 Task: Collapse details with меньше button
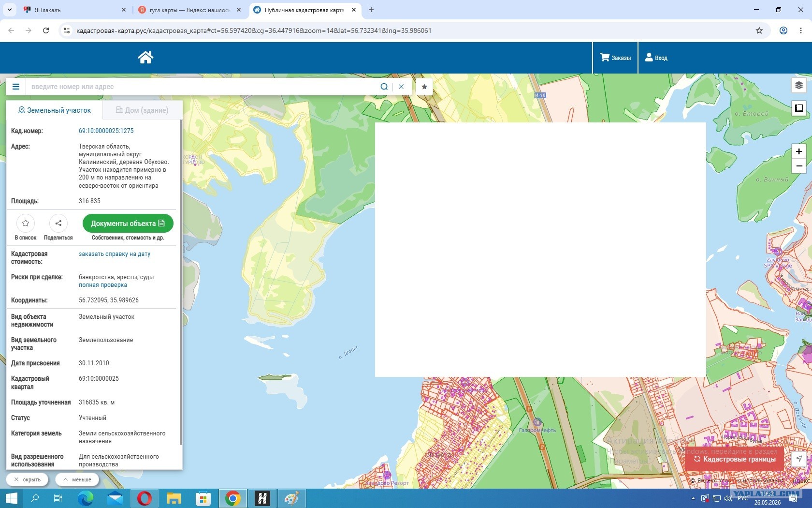(77, 479)
